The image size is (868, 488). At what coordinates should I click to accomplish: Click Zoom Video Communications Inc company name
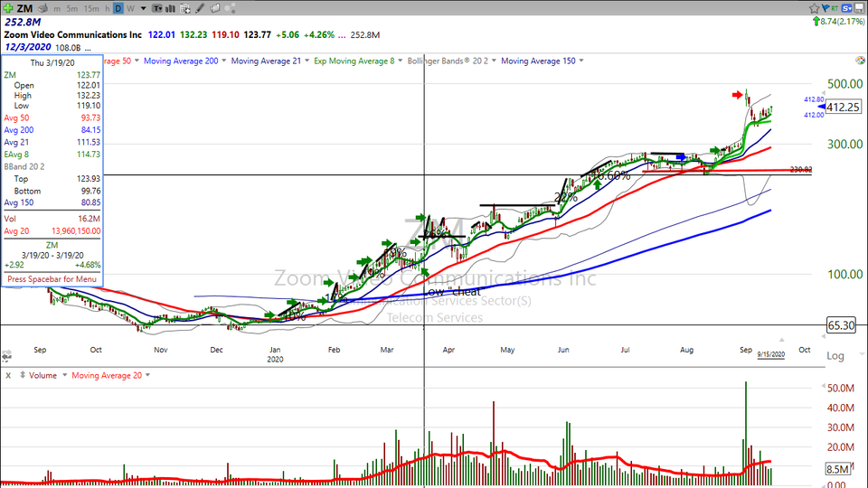click(x=72, y=34)
